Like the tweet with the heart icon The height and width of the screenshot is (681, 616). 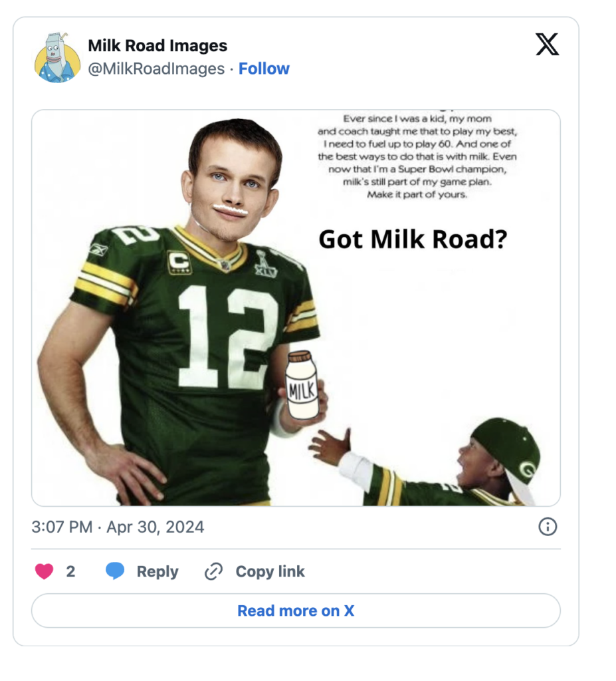pos(44,571)
